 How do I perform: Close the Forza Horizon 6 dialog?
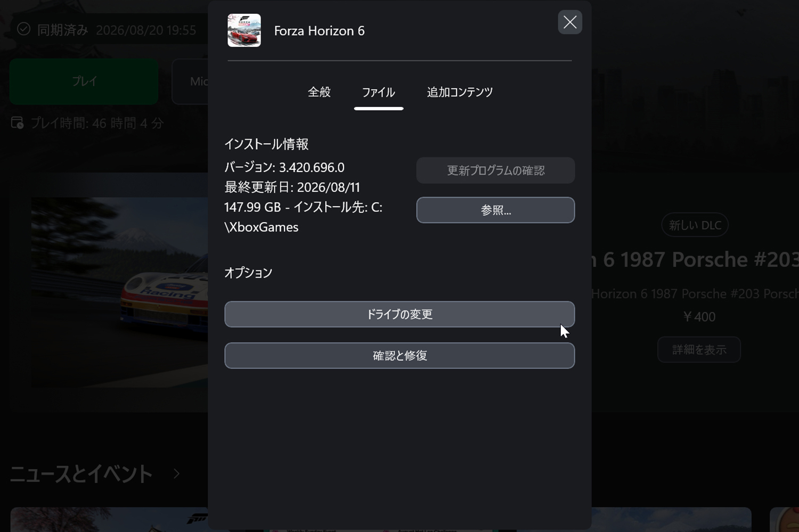pos(569,22)
